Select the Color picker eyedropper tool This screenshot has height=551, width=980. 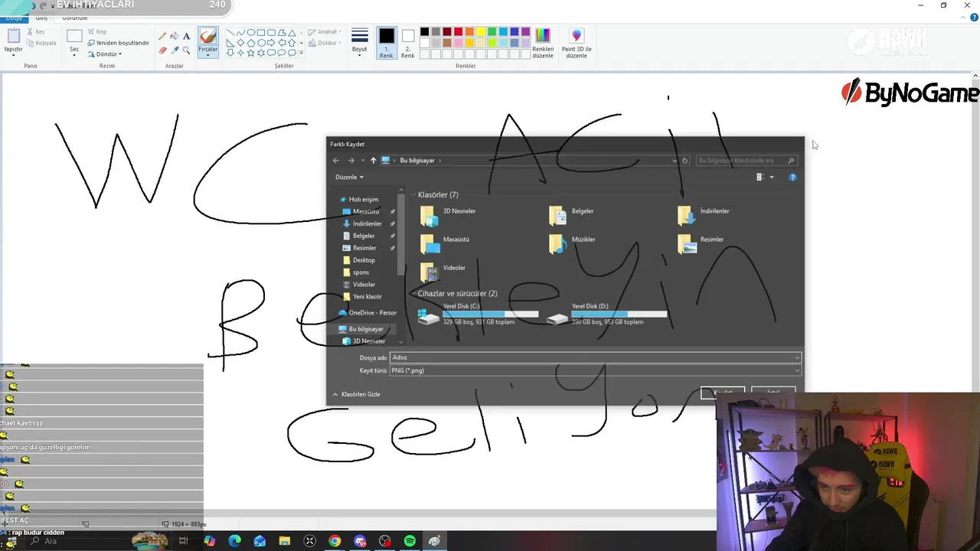tap(174, 51)
